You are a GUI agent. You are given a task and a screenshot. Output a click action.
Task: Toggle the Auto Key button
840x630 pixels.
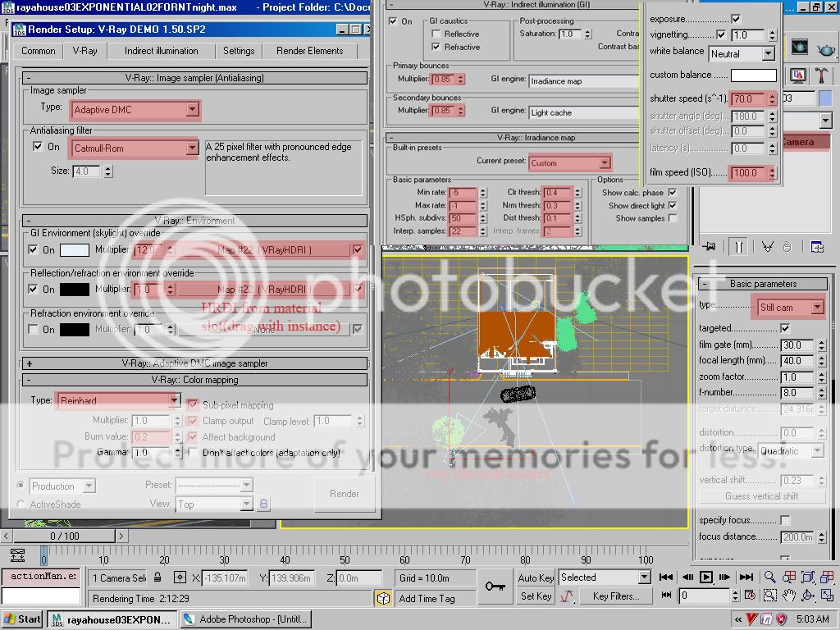click(x=535, y=577)
